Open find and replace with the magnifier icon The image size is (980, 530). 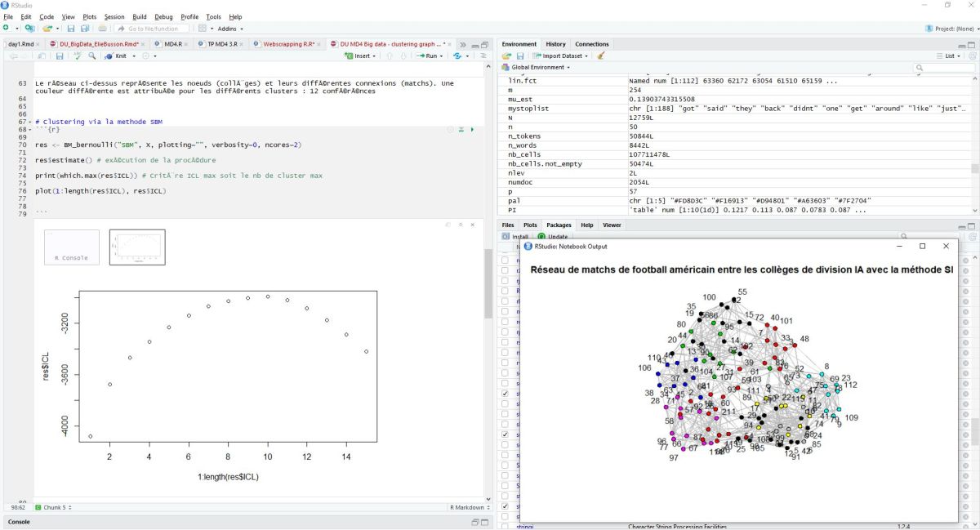(92, 56)
